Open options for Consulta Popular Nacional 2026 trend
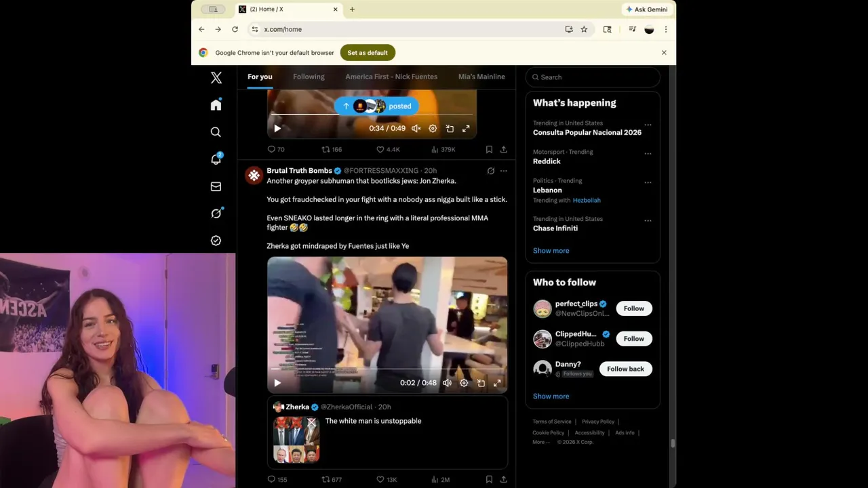 pos(648,125)
